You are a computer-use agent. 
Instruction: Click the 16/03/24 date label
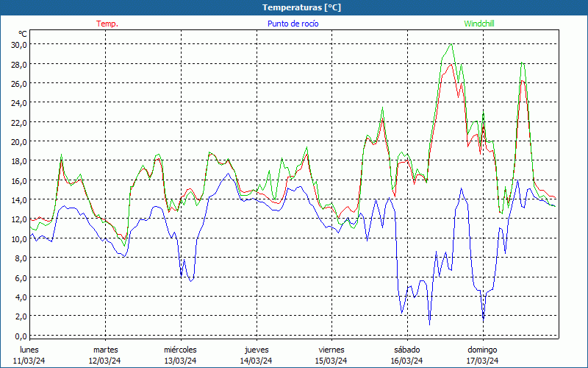point(407,361)
